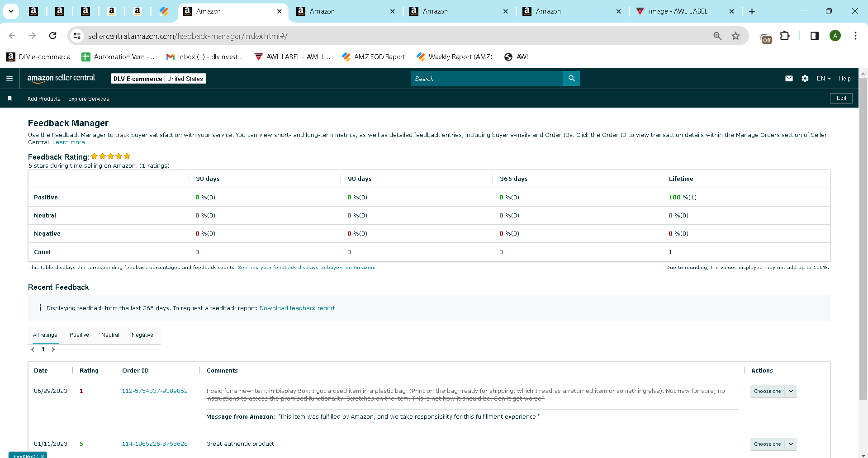Screen dimensions: 868x458
Task: Click DLV E-commerce United States account switcher
Action: pos(158,79)
